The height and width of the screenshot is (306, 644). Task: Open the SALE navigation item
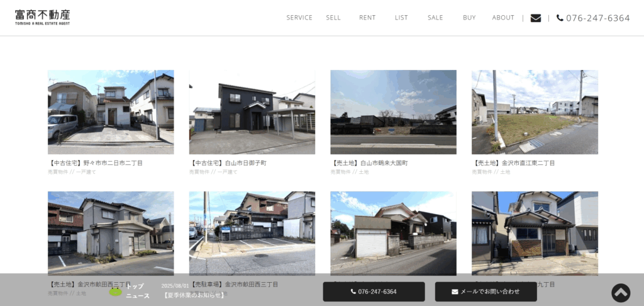click(435, 18)
